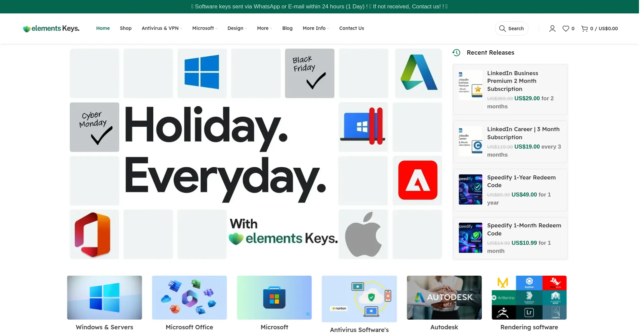Image resolution: width=644 pixels, height=333 pixels.
Task: Click the Autodesk logo tile in banner
Action: pyautogui.click(x=419, y=73)
